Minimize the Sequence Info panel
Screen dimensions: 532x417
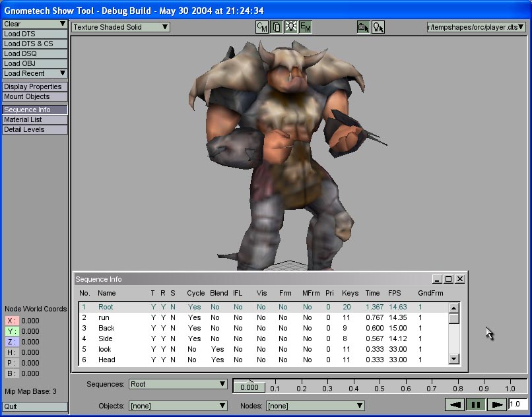click(437, 279)
